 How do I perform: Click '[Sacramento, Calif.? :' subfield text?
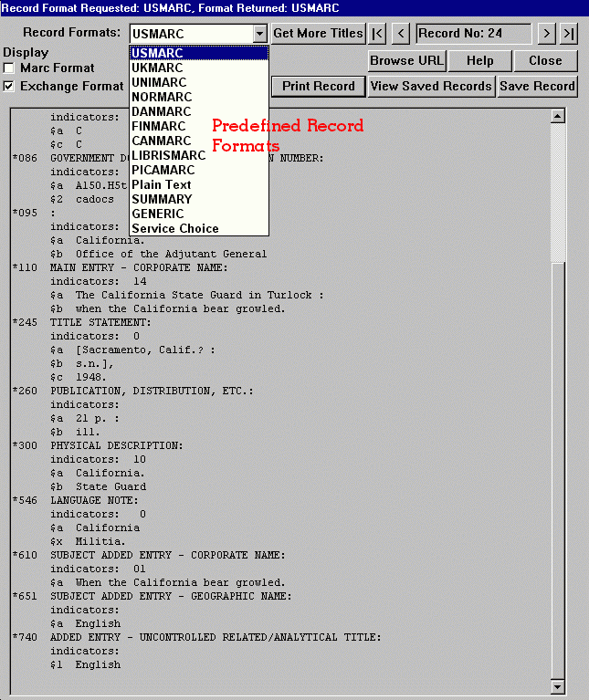tap(145, 350)
